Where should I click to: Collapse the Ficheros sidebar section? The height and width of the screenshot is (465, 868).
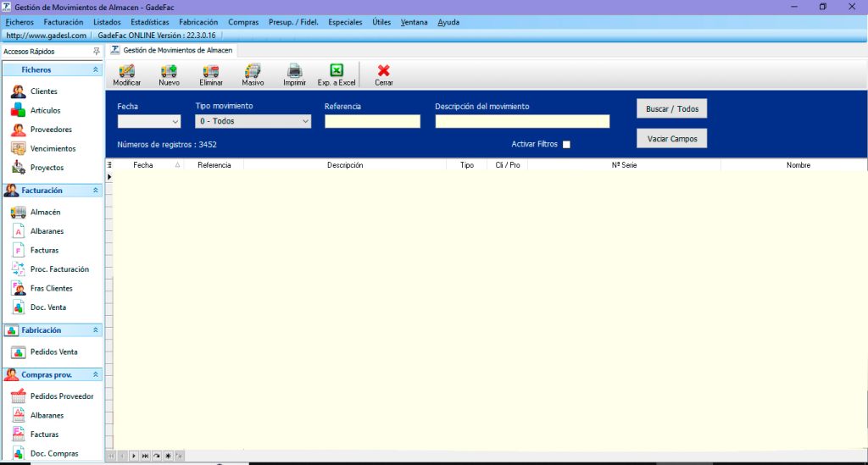pyautogui.click(x=95, y=70)
